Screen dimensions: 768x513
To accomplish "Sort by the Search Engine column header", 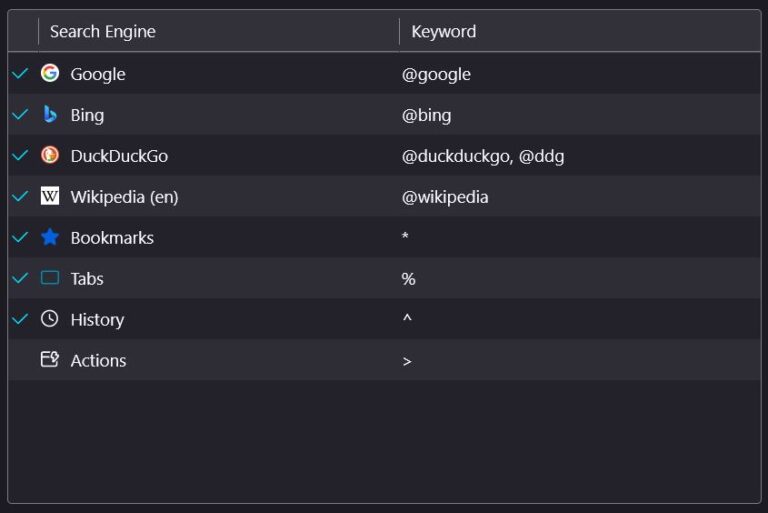I will point(103,32).
